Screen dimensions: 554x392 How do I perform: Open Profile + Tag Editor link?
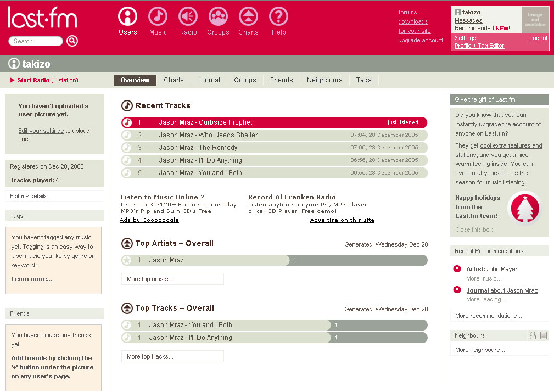tap(479, 46)
